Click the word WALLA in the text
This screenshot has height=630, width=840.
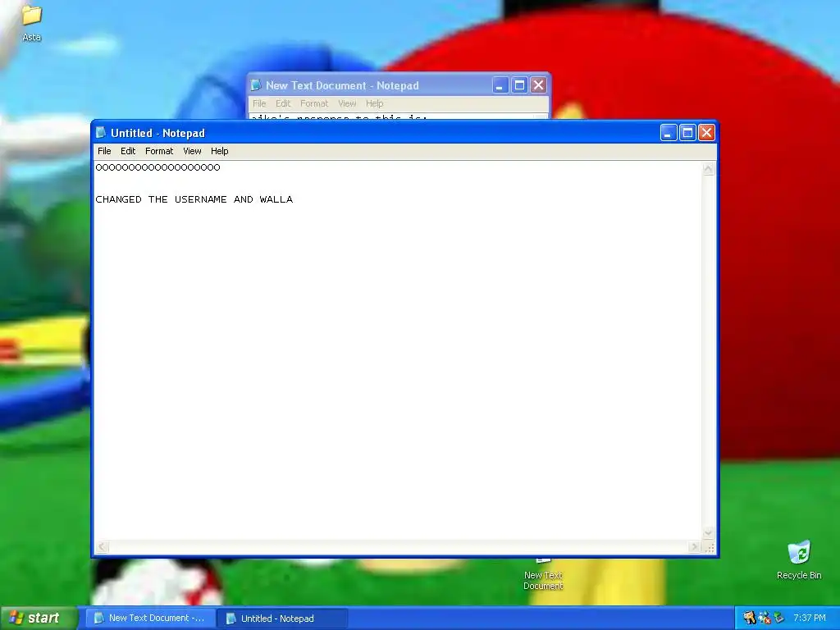(276, 199)
